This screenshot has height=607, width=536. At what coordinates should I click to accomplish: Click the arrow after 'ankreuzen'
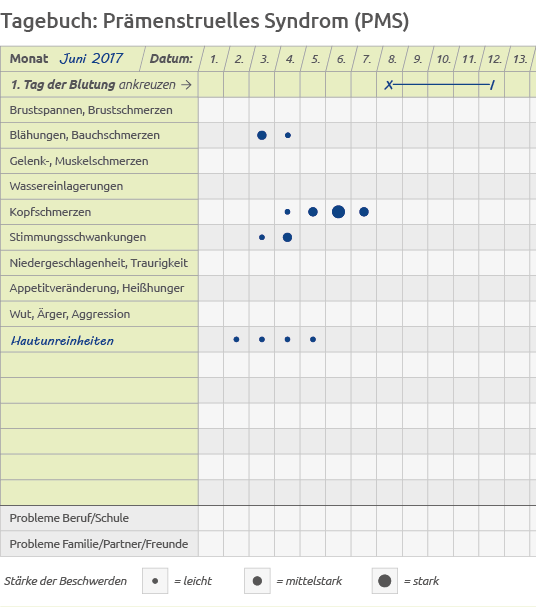[187, 84]
